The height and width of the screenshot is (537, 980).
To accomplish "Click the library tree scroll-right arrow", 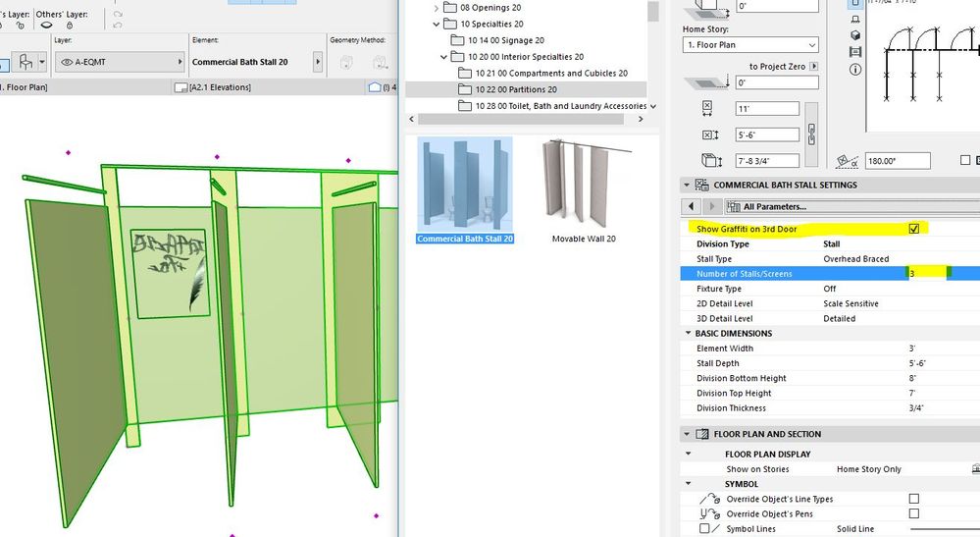I will coord(641,119).
